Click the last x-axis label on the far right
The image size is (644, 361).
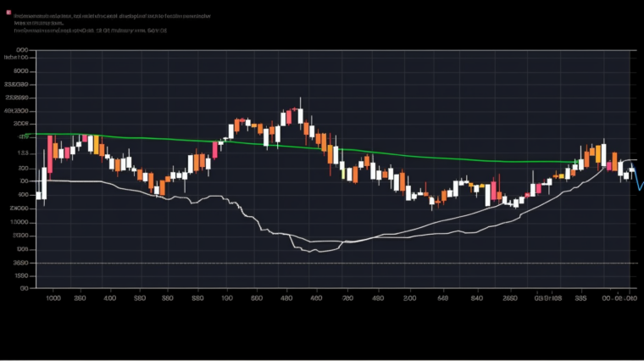point(620,297)
